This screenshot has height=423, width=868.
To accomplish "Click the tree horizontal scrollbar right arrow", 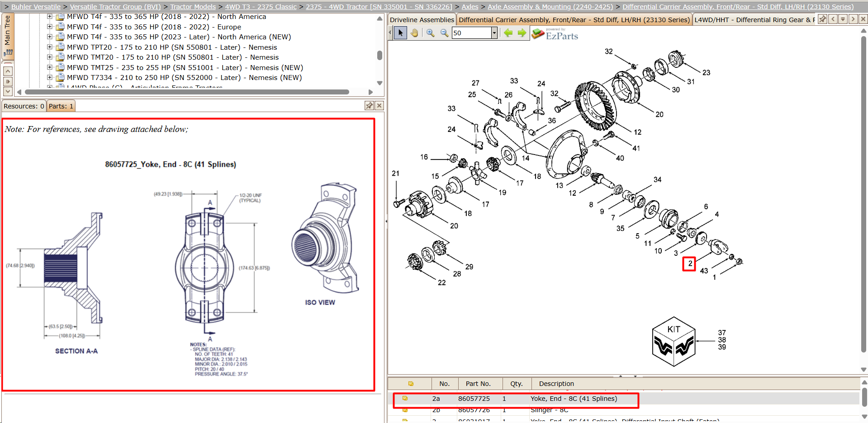I will pyautogui.click(x=371, y=92).
